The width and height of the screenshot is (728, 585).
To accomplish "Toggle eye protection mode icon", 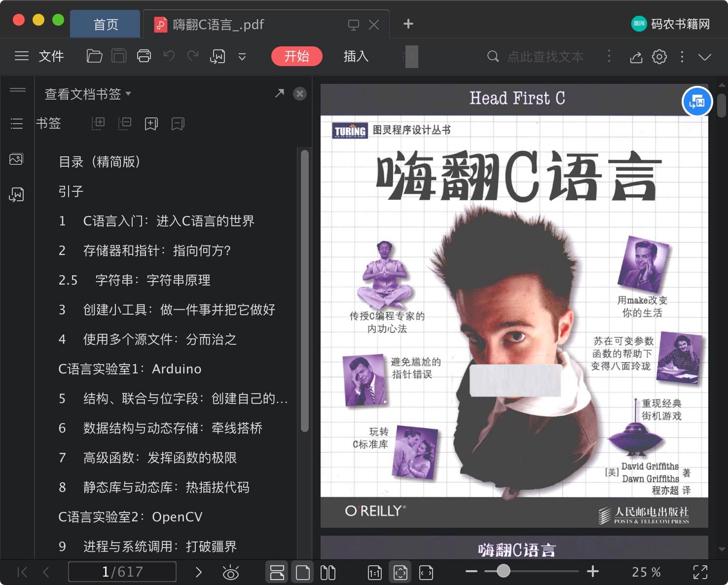I will 230,572.
